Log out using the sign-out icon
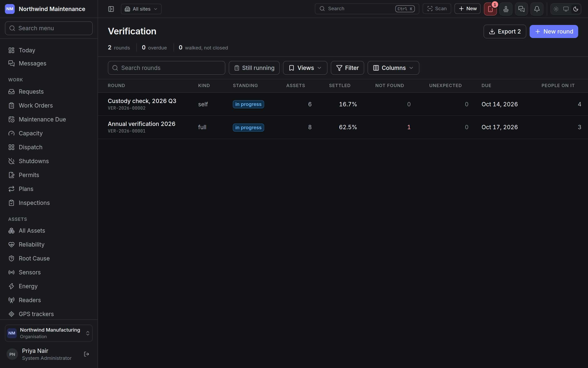This screenshot has height=368, width=588. pyautogui.click(x=87, y=354)
